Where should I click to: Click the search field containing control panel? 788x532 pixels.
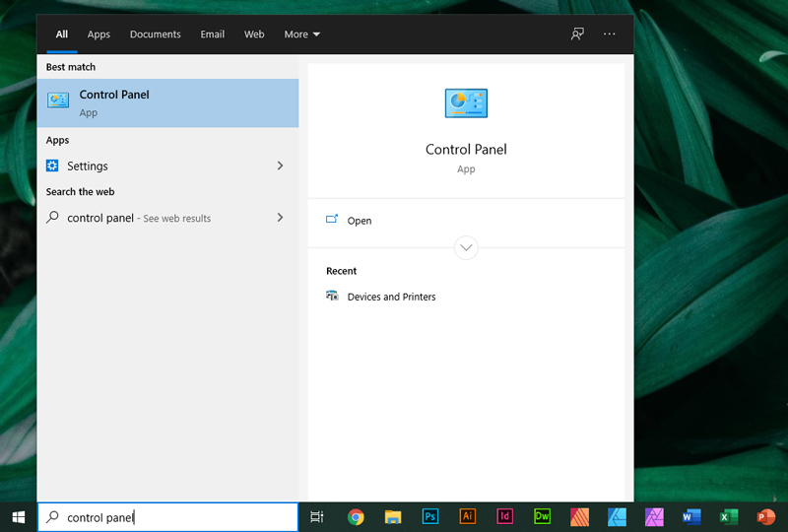pyautogui.click(x=167, y=517)
